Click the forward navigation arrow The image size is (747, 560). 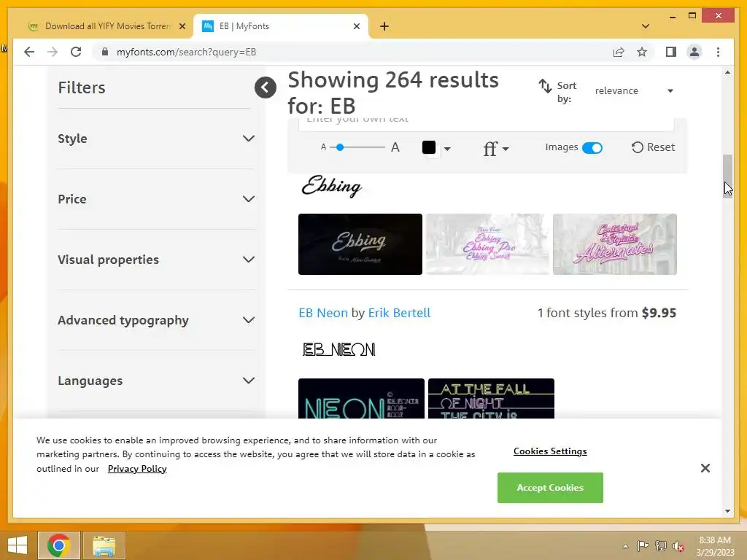tap(53, 52)
